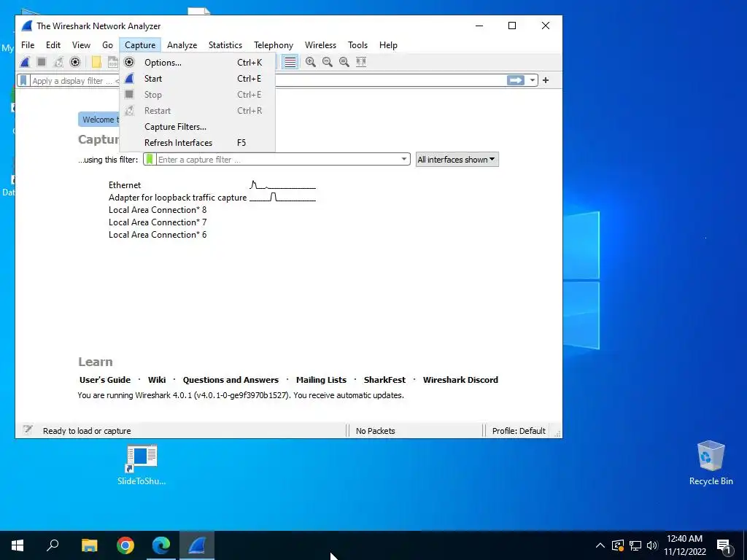Open the Tools menu
747x560 pixels.
pyautogui.click(x=357, y=44)
